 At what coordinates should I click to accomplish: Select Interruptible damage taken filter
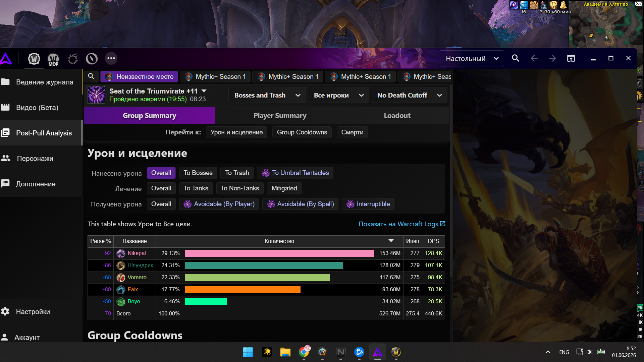[368, 204]
